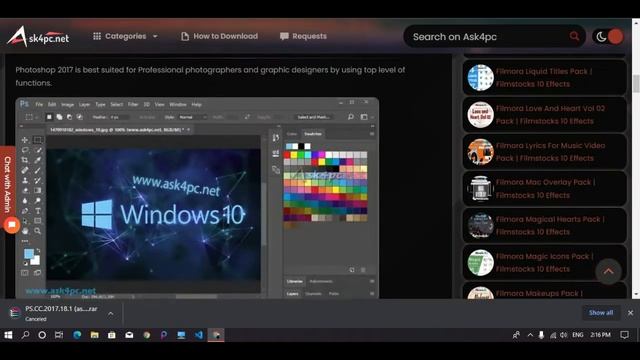Image resolution: width=640 pixels, height=360 pixels.
Task: Open the Windows Start menu
Action: (x=8, y=335)
